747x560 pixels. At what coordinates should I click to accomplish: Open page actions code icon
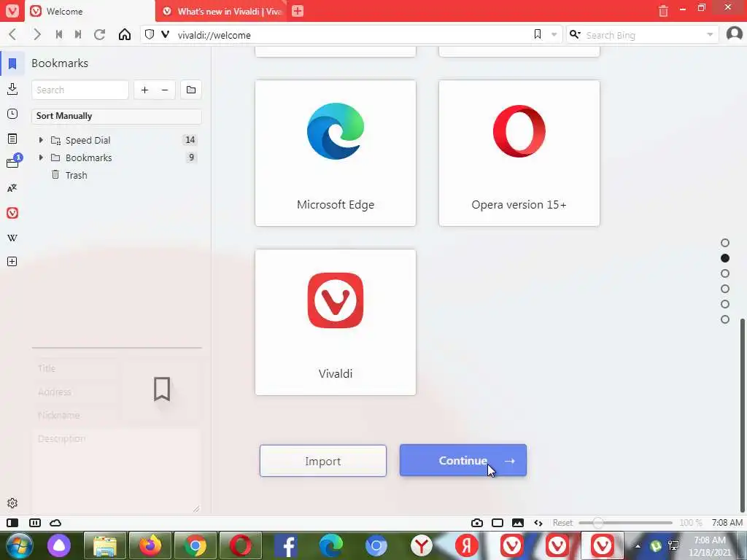(x=538, y=523)
